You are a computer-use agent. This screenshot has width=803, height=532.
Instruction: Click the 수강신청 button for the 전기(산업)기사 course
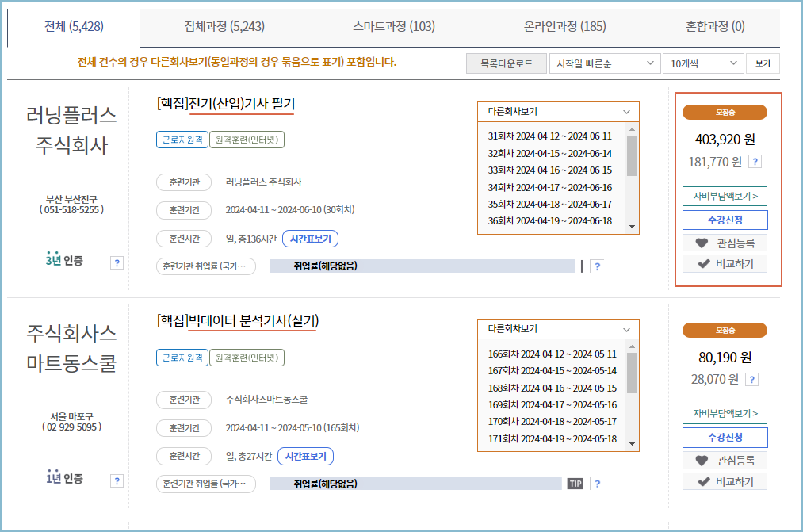pyautogui.click(x=725, y=218)
